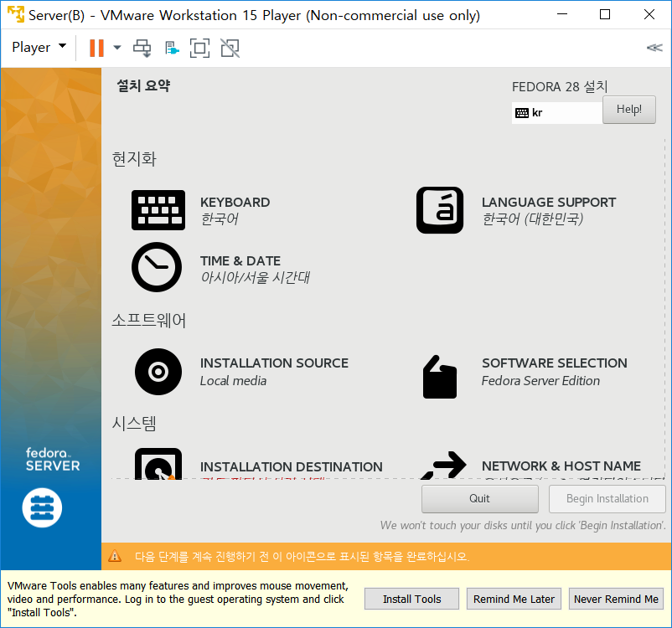The image size is (672, 628).
Task: Send Ctrl+Alt+Del to the virtual machine
Action: point(142,48)
